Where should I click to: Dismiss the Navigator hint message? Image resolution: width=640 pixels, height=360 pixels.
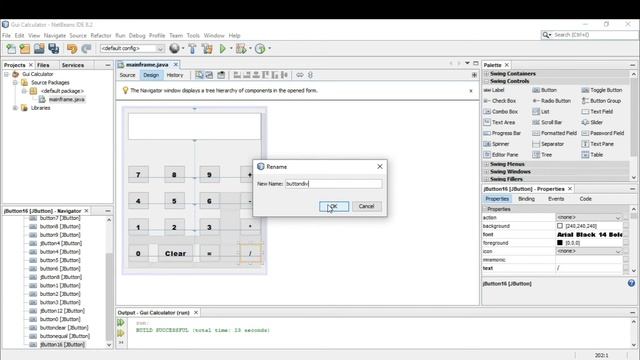(471, 91)
